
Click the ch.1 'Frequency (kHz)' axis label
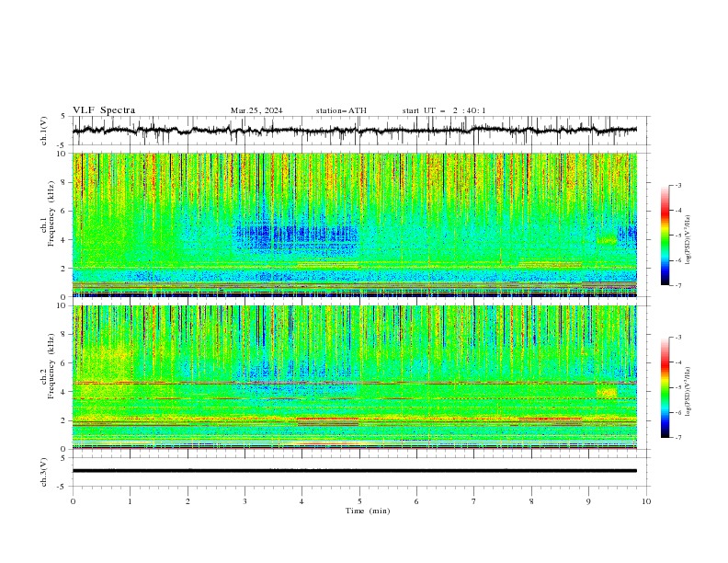51,214
